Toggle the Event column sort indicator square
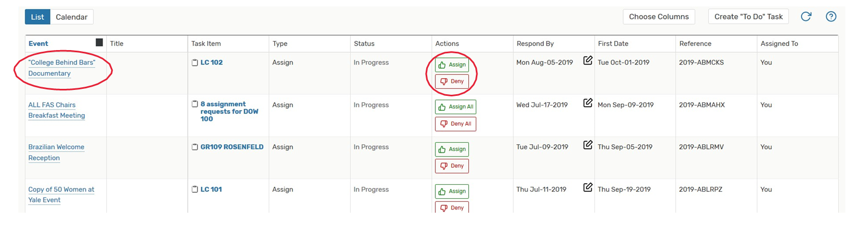 click(99, 43)
